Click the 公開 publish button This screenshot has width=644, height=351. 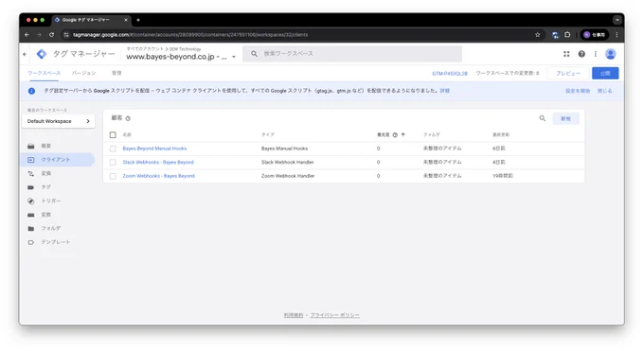[x=605, y=73]
